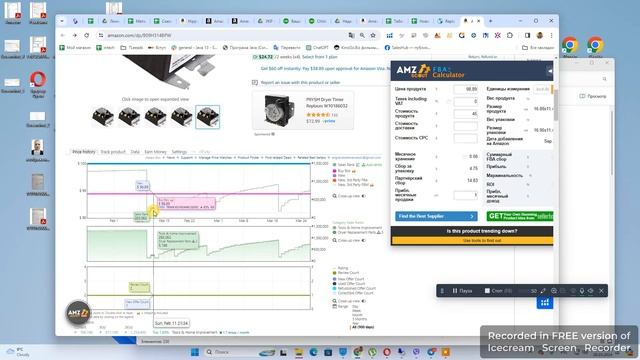Select the last product image thumbnail

point(207,117)
